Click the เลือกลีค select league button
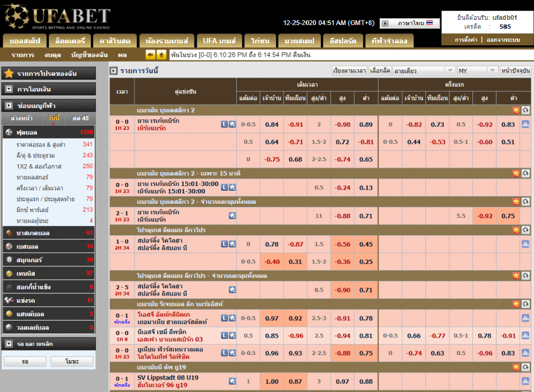The image size is (534, 392). (x=380, y=71)
